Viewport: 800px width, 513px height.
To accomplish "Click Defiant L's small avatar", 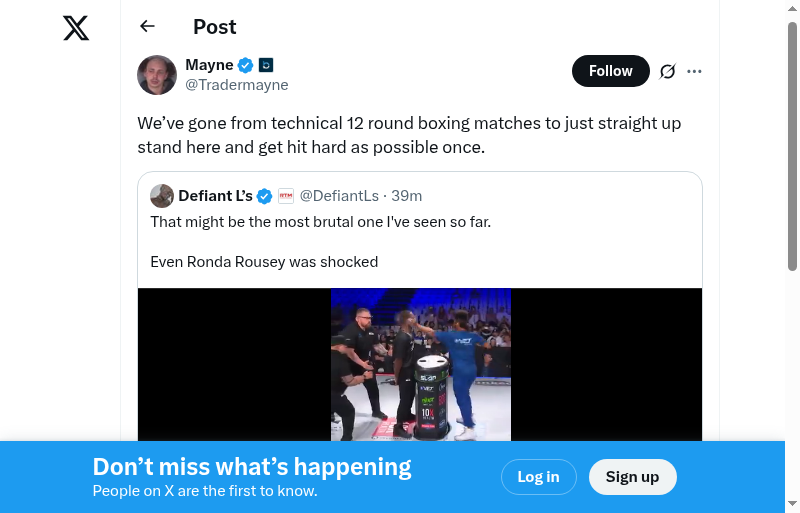I will [x=162, y=196].
